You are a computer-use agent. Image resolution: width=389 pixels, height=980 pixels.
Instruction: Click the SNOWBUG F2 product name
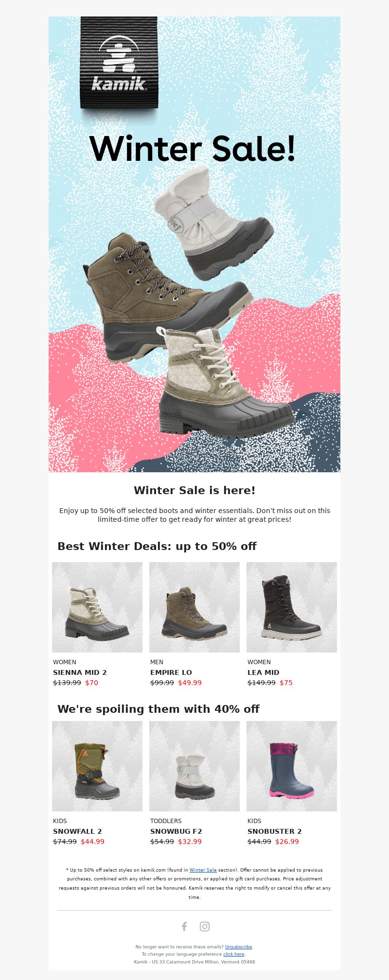point(176,831)
